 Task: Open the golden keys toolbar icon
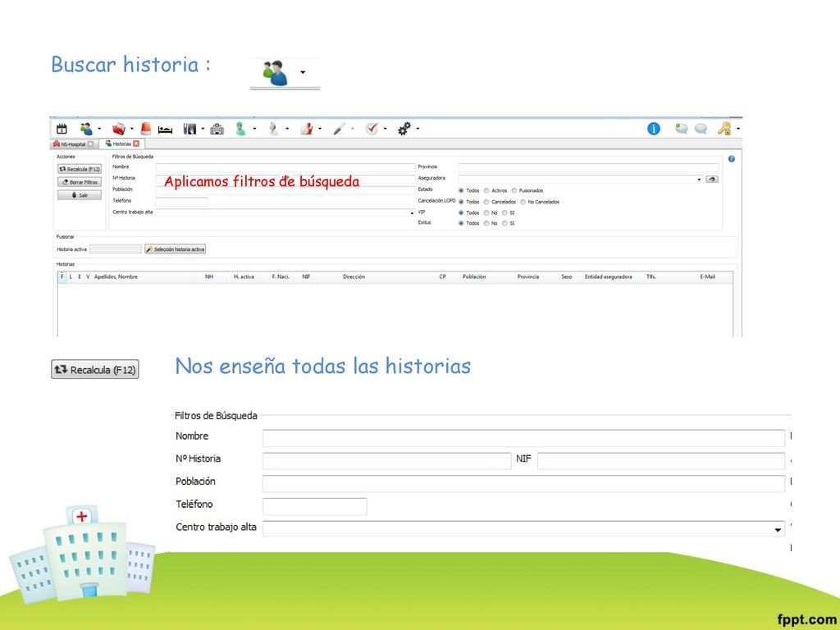(x=724, y=129)
